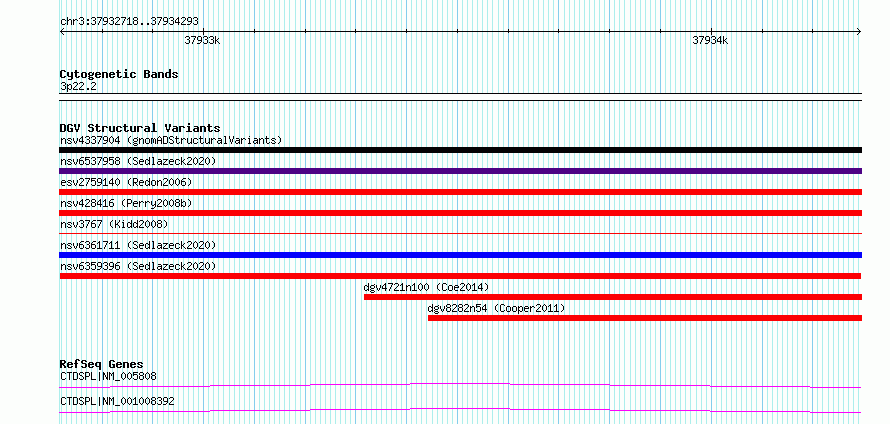Open the nsv6537958 (Sedlazeck2020) label
Image resolution: width=890 pixels, height=424 pixels.
coord(138,161)
